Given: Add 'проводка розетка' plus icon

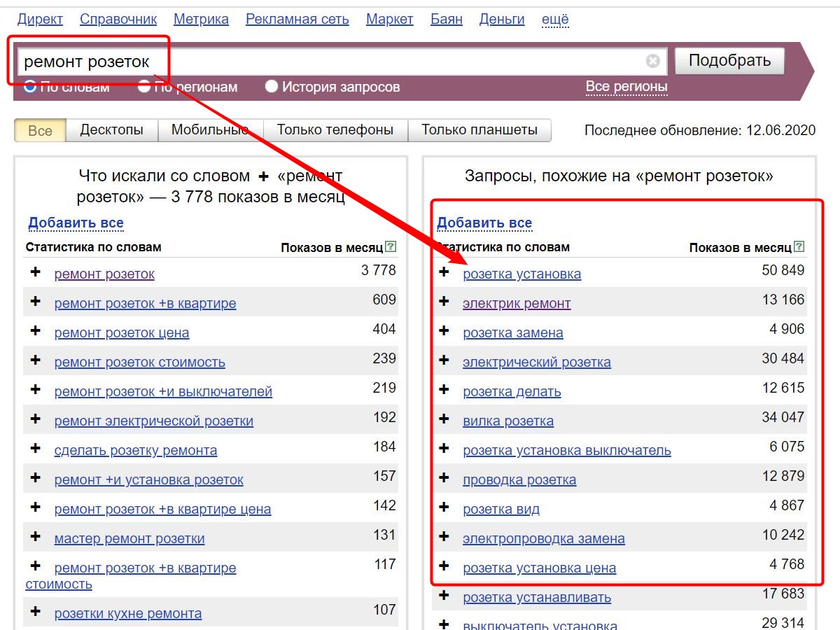Looking at the screenshot, I should click(x=444, y=478).
